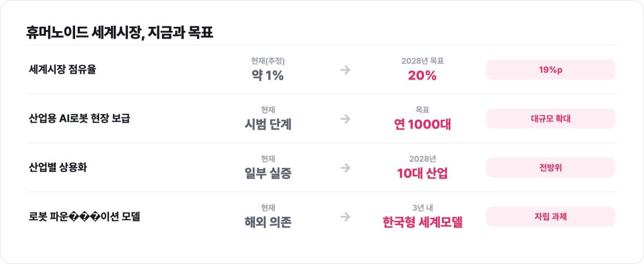Click the 일부 실증 status text
Screen dimensions: 644x264
coord(268,174)
